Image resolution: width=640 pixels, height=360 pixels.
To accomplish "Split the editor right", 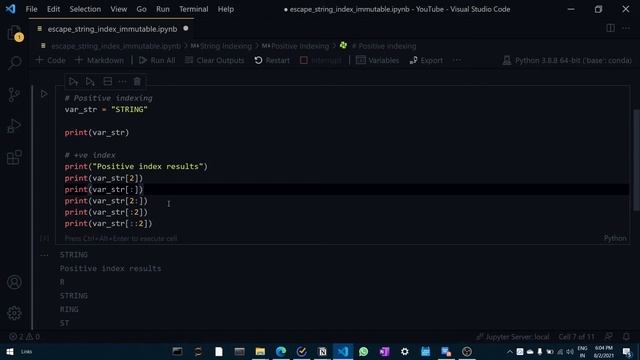I will click(x=610, y=28).
